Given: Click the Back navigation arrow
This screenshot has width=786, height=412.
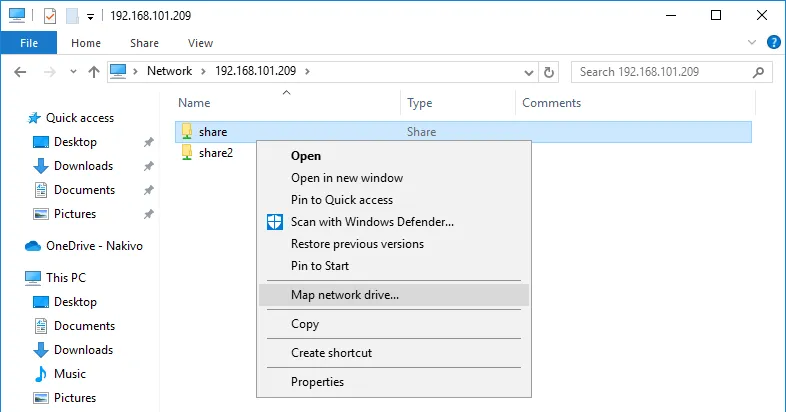Looking at the screenshot, I should [21, 72].
